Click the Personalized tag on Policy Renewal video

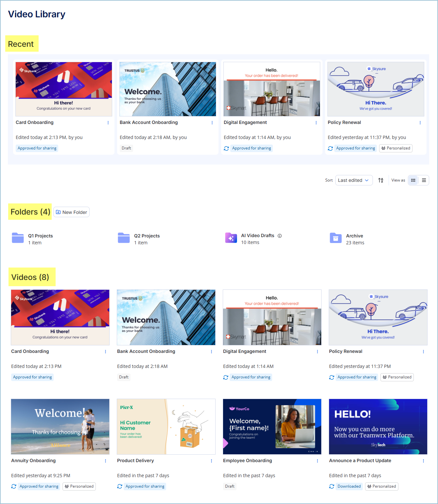pyautogui.click(x=397, y=377)
